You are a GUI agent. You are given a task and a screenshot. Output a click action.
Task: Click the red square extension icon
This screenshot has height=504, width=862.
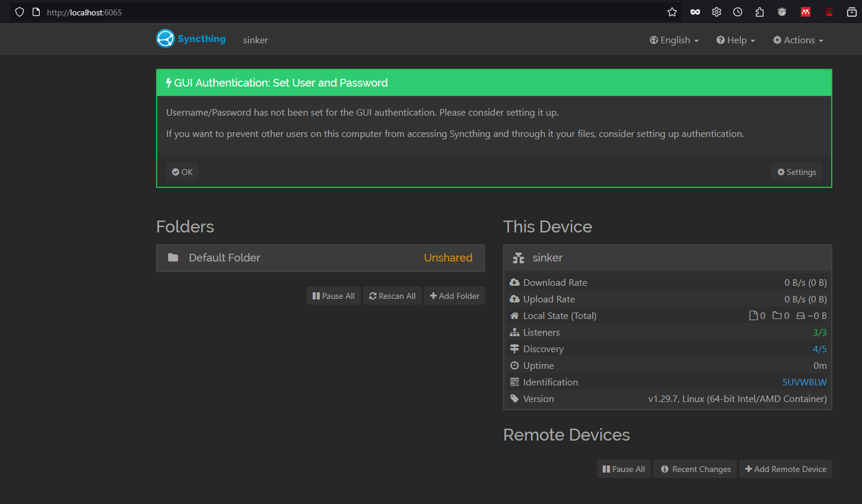(x=806, y=12)
